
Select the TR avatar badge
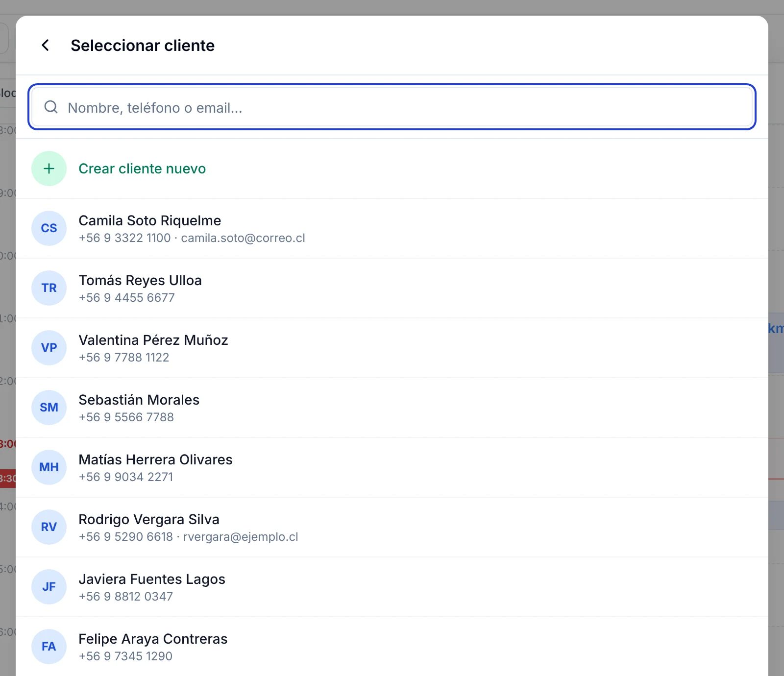(x=49, y=288)
